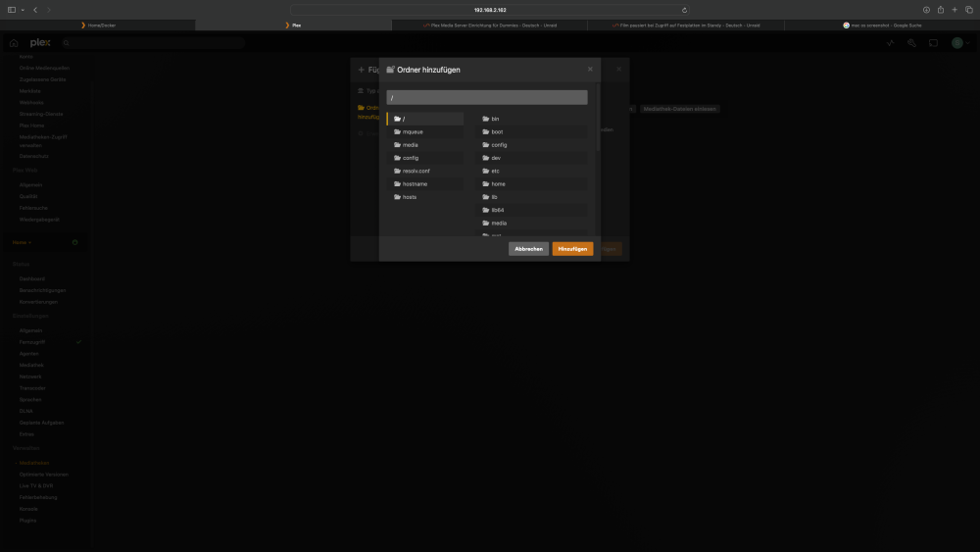Select the root "/" folder row
Viewport: 980px width, 552px height.
(x=425, y=119)
